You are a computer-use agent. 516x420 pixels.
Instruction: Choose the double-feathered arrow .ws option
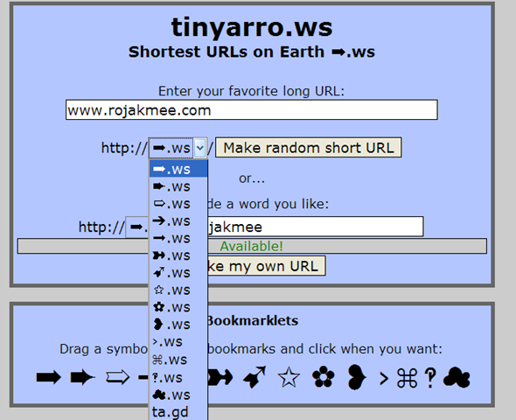coord(178,255)
